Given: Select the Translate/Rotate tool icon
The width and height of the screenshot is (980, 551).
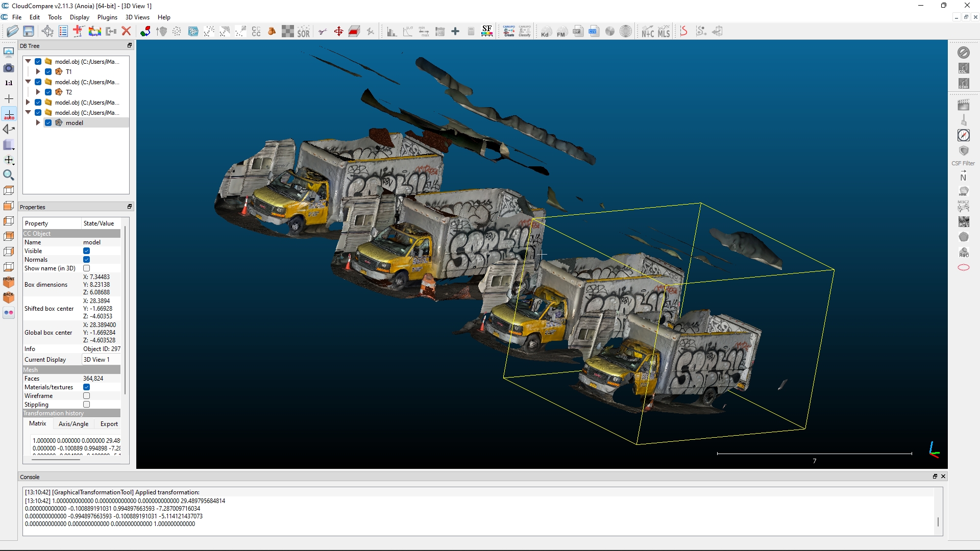Looking at the screenshot, I should pos(338,31).
